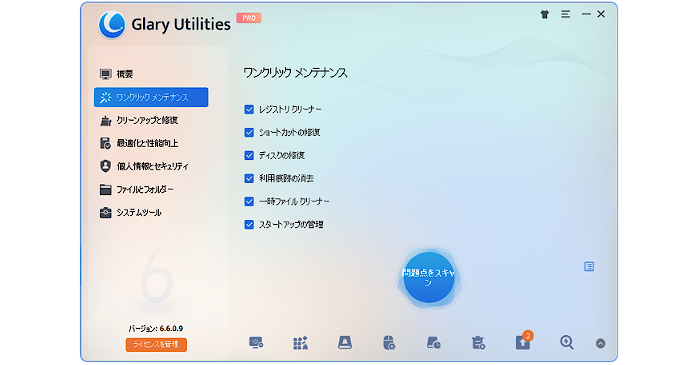Open the quick search magnifier icon in bottom toolbar

click(x=567, y=343)
